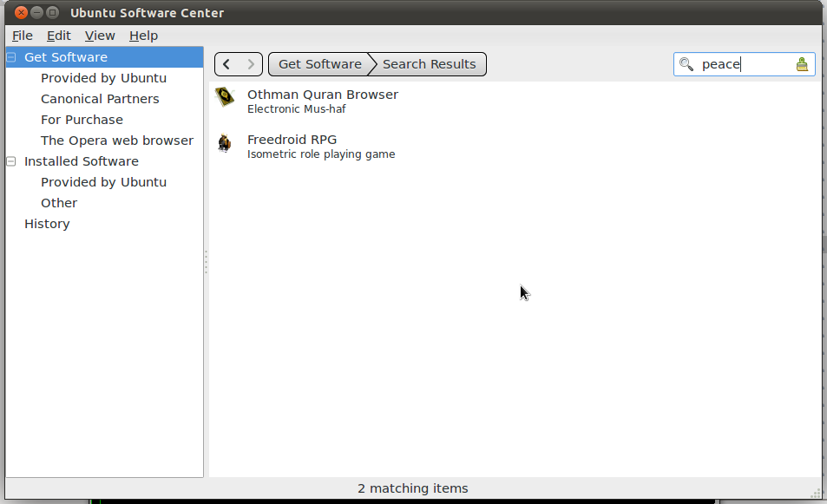Click the Get Software breadcrumb button
This screenshot has height=504, width=827.
point(319,64)
